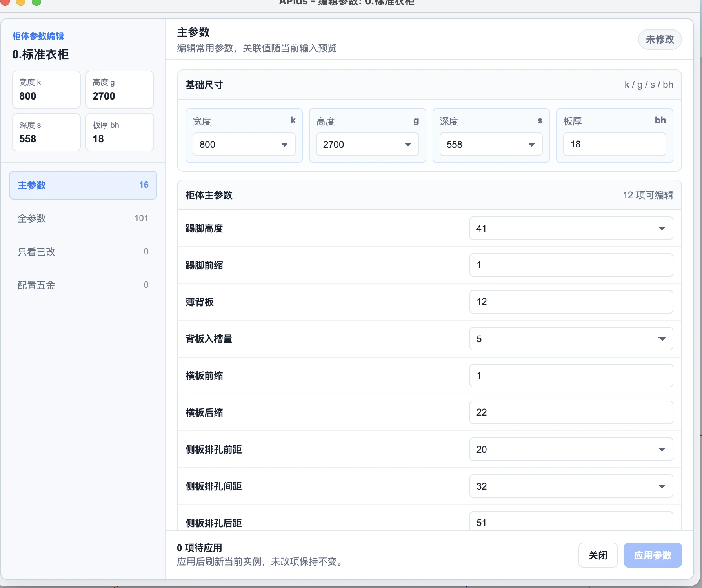Switch to the 全参数 tab
This screenshot has height=588, width=702.
tap(83, 218)
